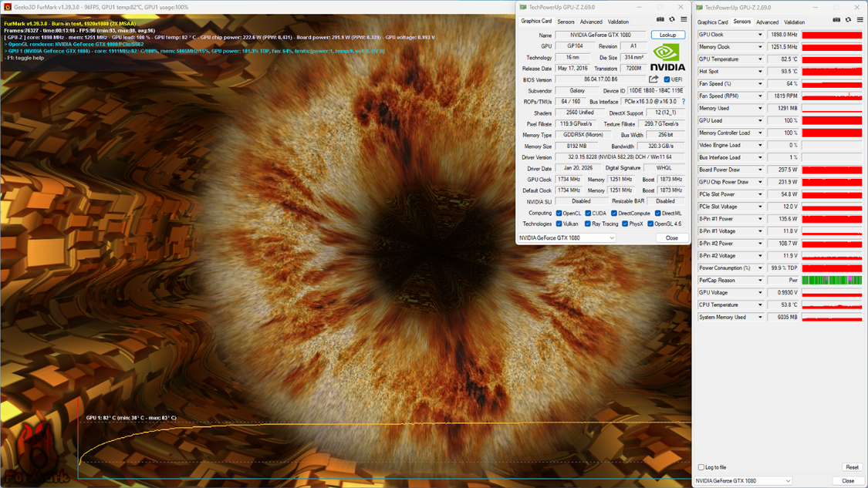Open the Memory Clock sensor dropdown arrow
Screen dimensions: 868x488
tap(760, 47)
